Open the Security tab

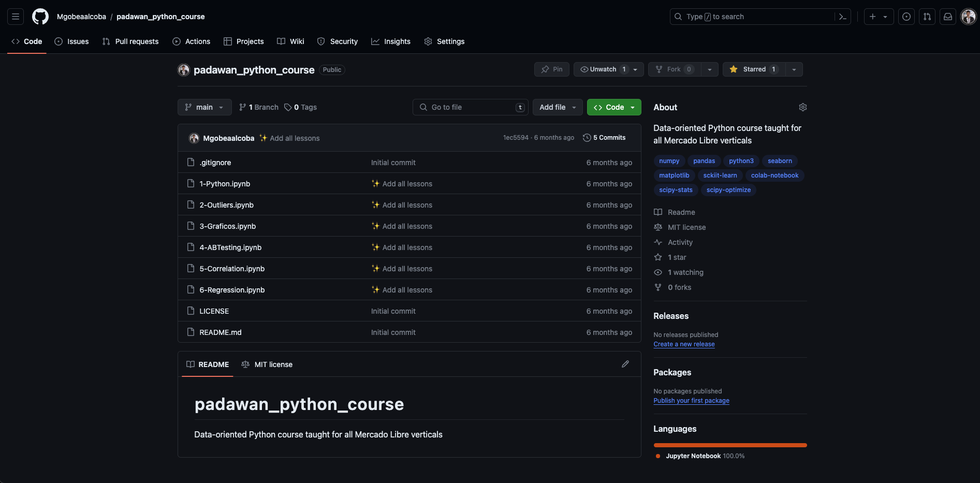(338, 41)
